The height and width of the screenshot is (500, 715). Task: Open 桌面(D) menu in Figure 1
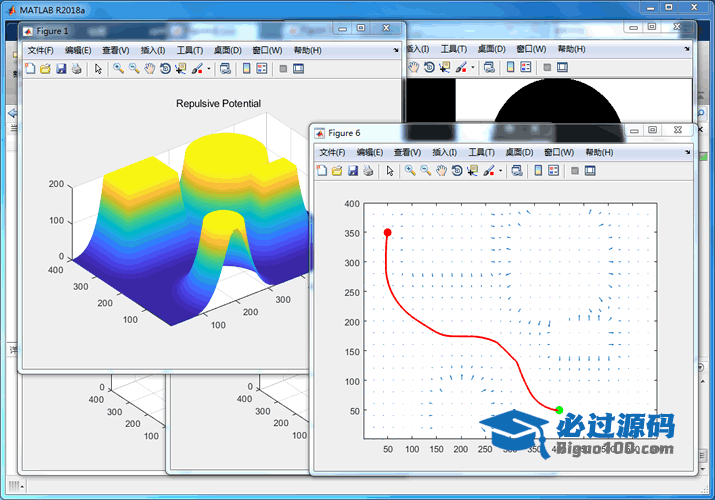[228, 50]
